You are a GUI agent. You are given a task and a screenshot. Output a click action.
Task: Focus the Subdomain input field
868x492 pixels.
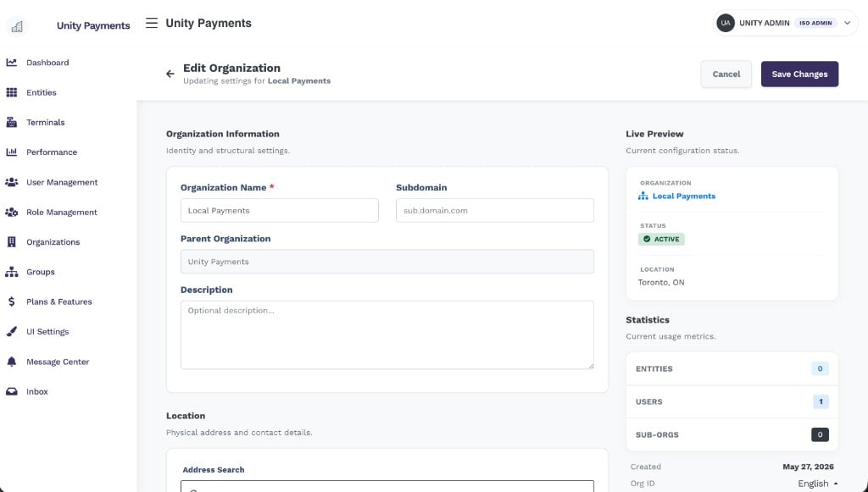pyautogui.click(x=495, y=211)
